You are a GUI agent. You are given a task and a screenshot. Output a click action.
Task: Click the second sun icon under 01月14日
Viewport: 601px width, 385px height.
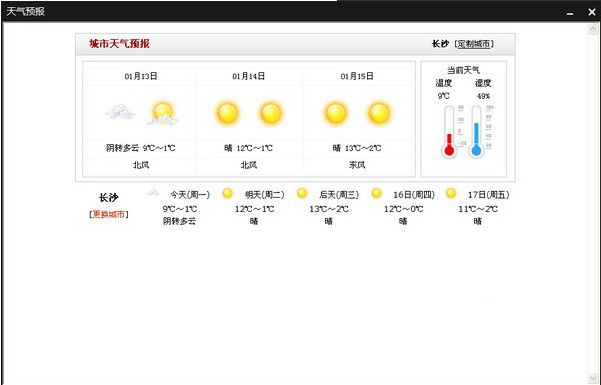271,114
